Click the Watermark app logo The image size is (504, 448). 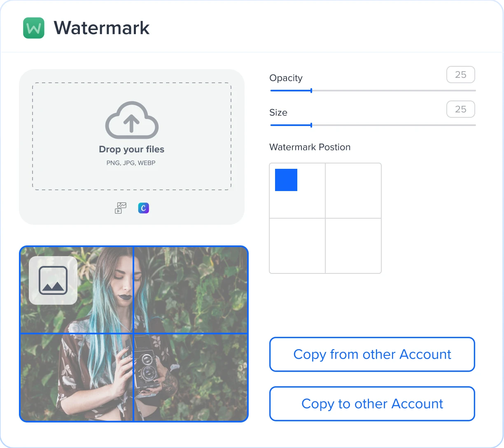point(33,28)
